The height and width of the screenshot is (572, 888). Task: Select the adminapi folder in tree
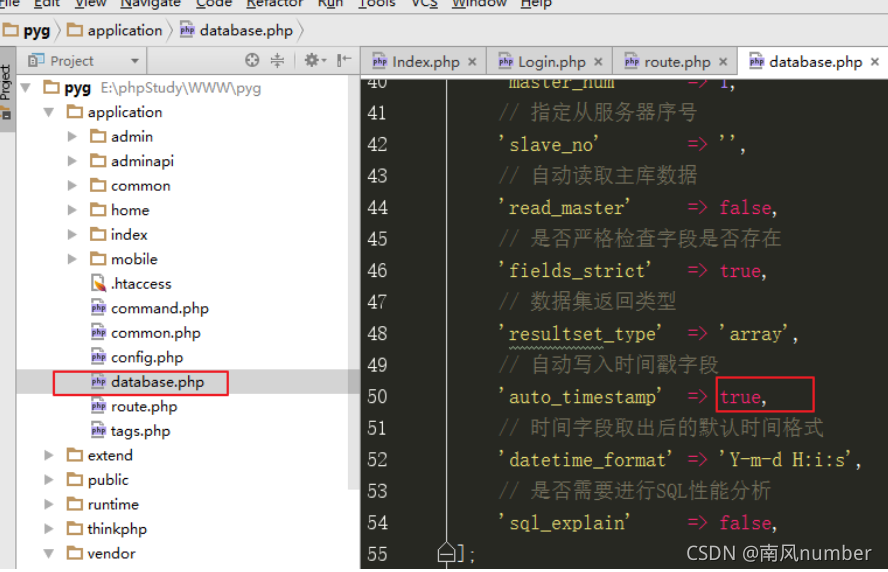click(x=131, y=161)
